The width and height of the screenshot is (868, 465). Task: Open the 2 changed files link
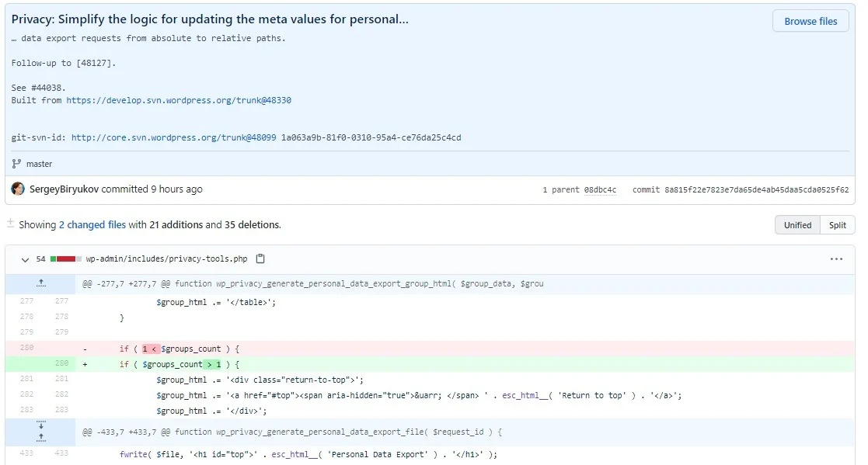(x=92, y=224)
